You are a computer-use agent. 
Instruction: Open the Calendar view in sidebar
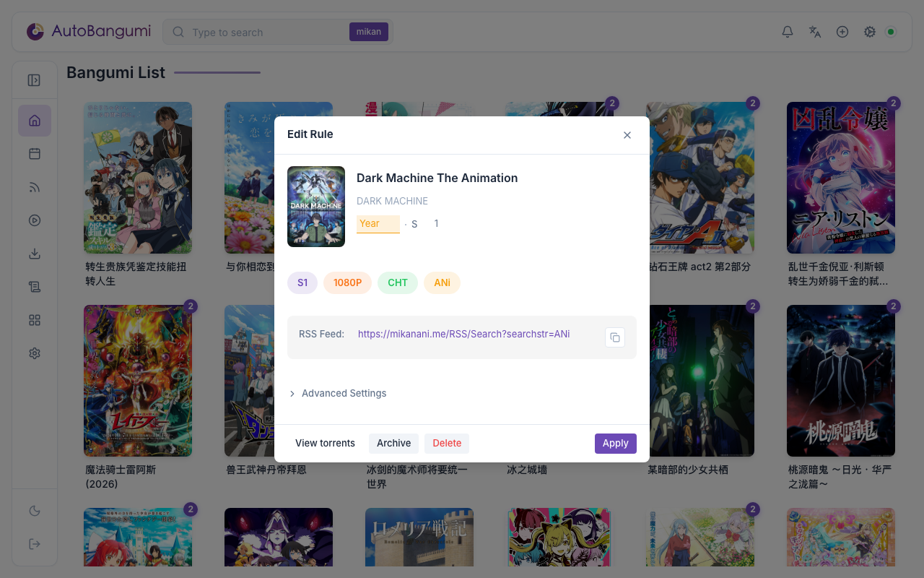tap(35, 154)
